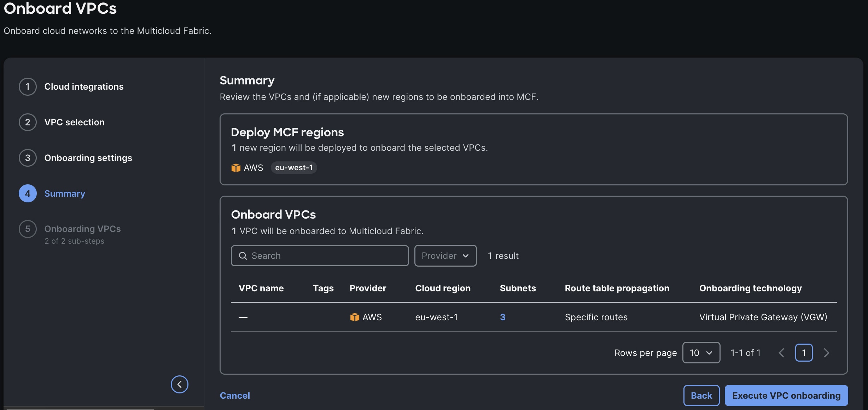Select step 1 circle for Cloud integrations
The width and height of the screenshot is (868, 410).
tap(28, 87)
